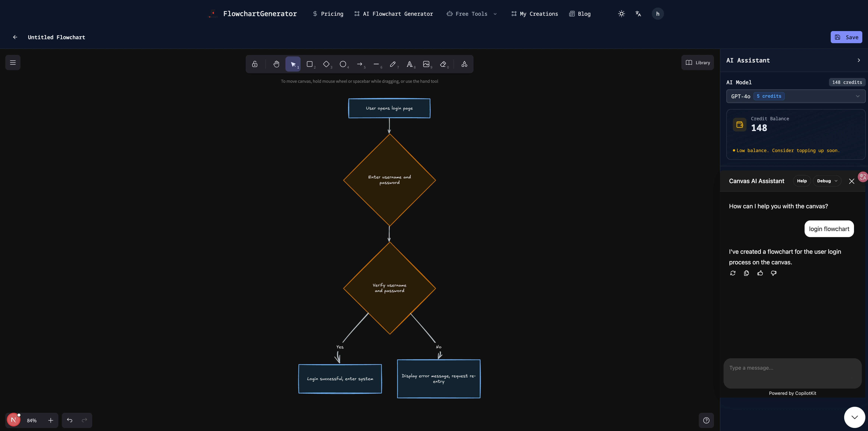Open the GPT-4o model dropdown

796,96
